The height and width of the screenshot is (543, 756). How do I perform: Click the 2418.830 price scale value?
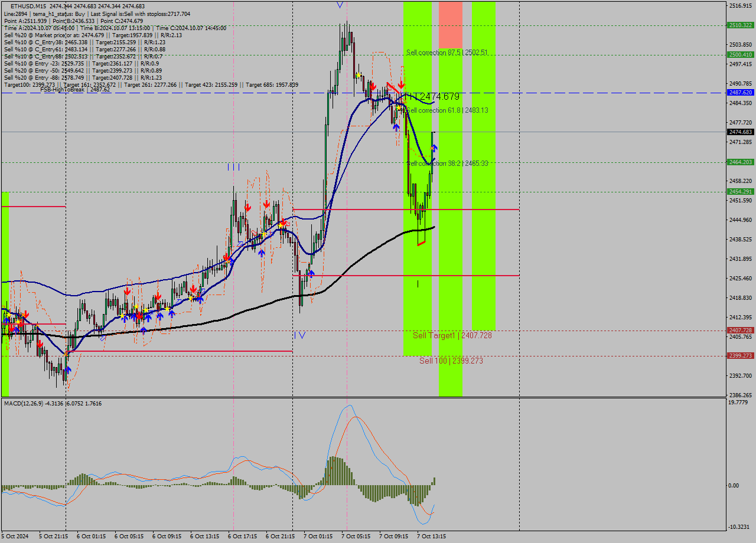(741, 297)
